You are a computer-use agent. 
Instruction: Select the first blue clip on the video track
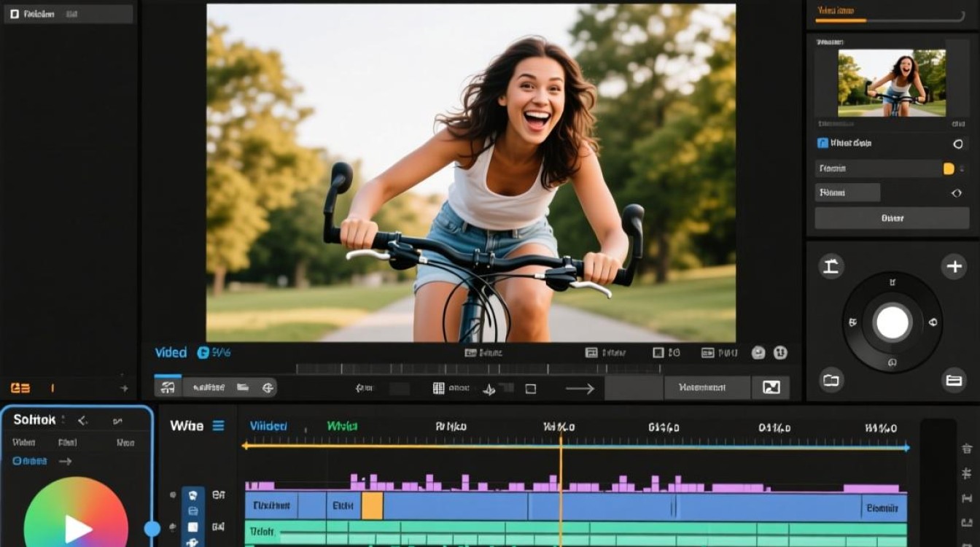(x=271, y=505)
